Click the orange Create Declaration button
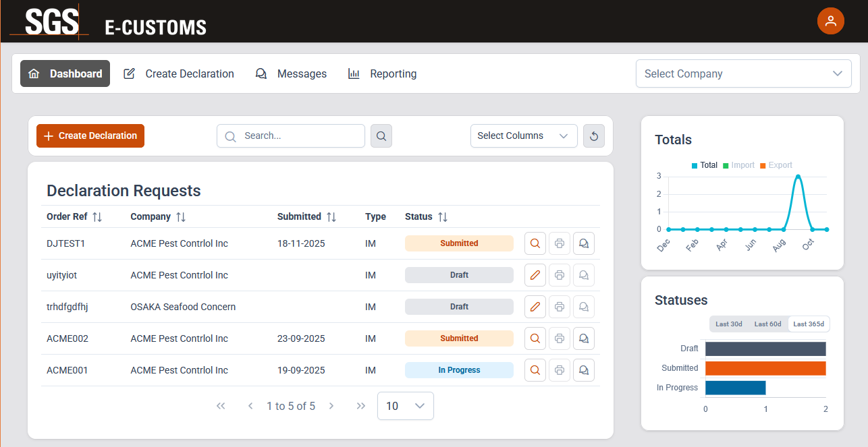 coord(90,136)
